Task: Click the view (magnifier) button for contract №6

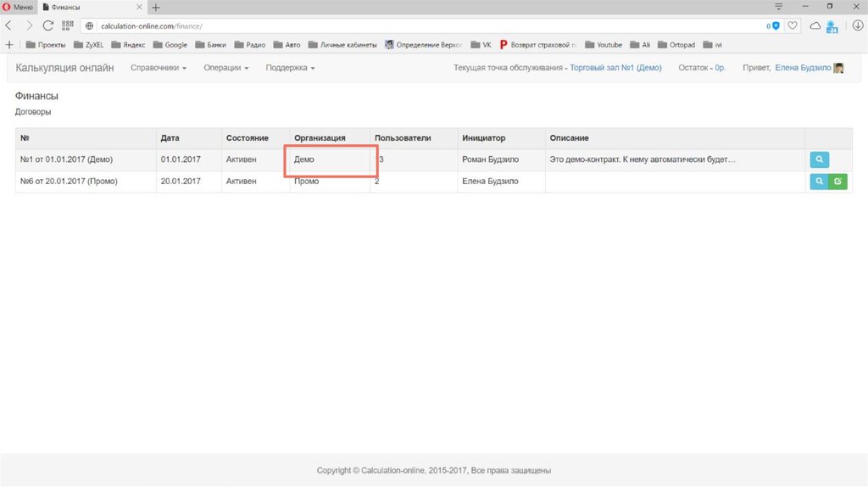Action: 819,181
